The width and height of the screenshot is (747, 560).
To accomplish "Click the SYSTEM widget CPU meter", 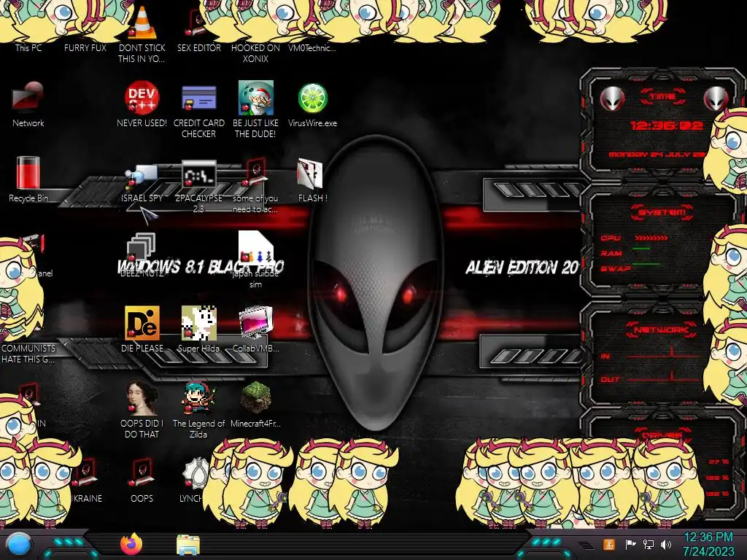I will tap(651, 238).
